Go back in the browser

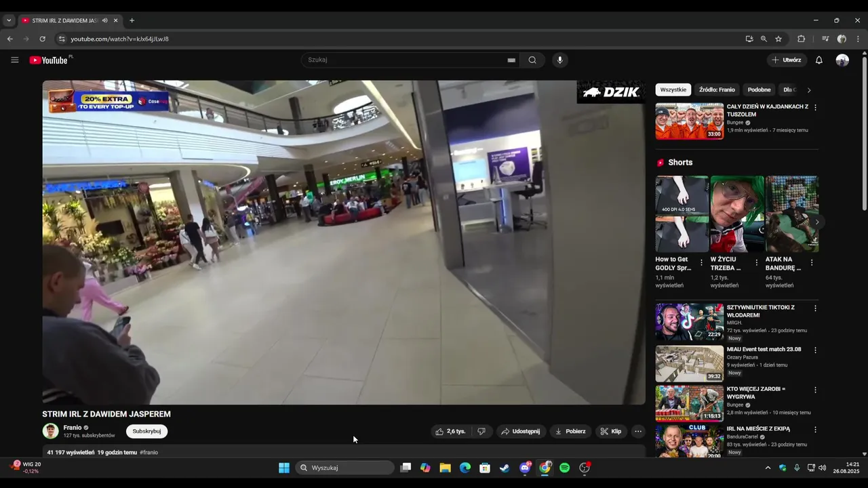[10, 39]
